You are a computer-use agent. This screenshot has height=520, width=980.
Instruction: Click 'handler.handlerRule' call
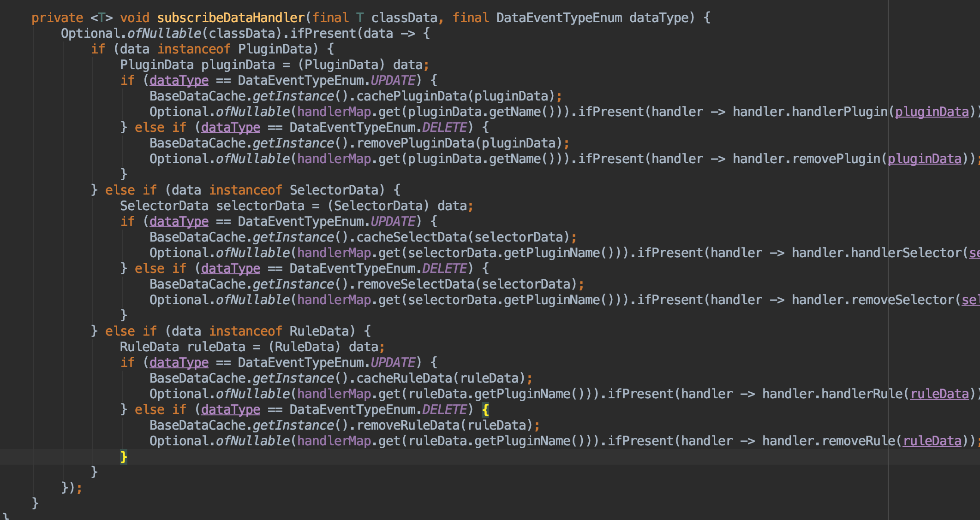pos(832,394)
